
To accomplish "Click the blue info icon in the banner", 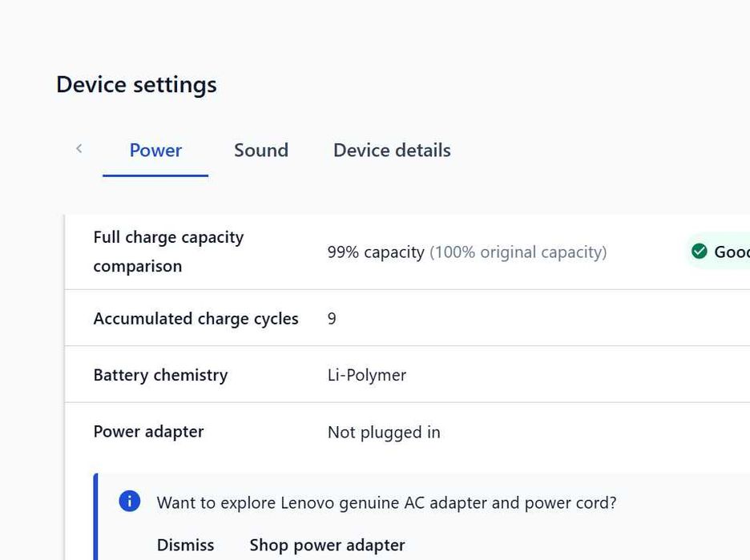I will pyautogui.click(x=130, y=502).
